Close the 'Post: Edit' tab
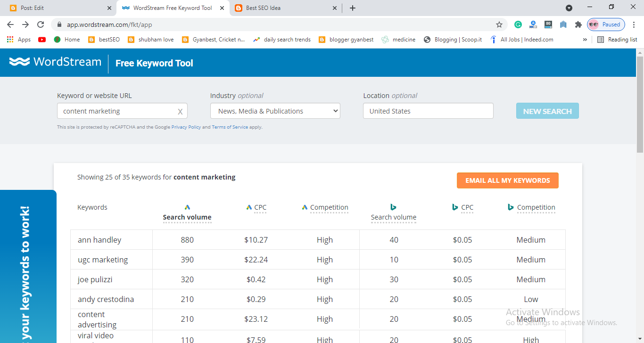The height and width of the screenshot is (343, 644). [109, 8]
